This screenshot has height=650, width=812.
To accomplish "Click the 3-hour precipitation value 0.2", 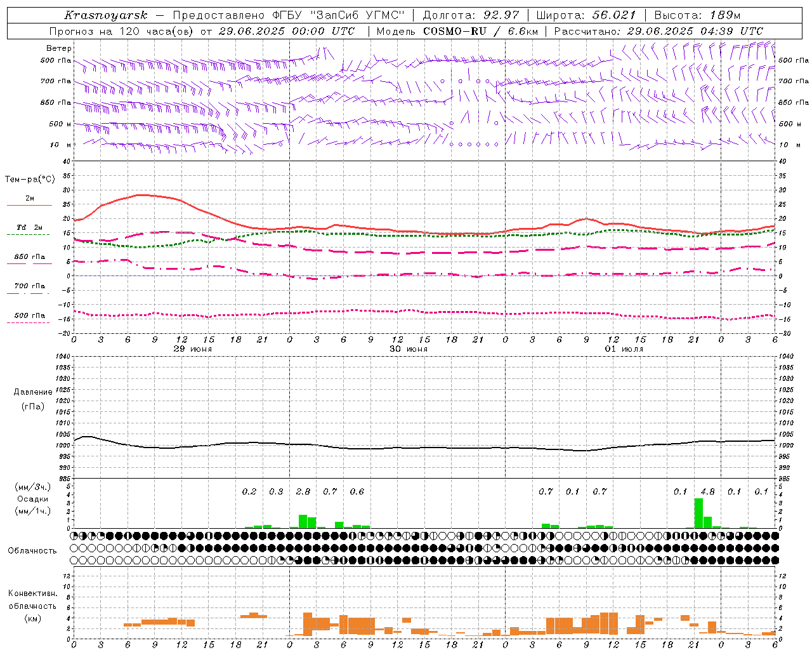I will pos(249,491).
